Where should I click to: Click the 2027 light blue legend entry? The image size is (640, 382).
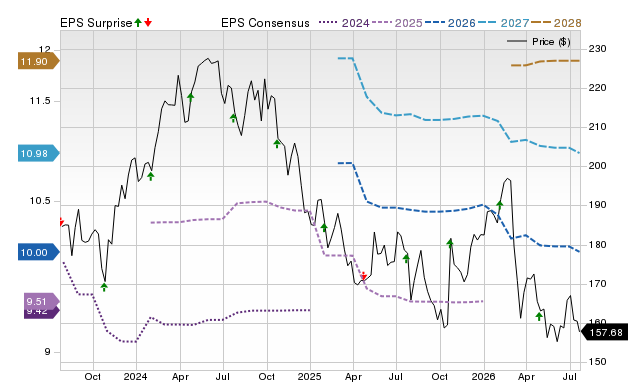point(503,23)
